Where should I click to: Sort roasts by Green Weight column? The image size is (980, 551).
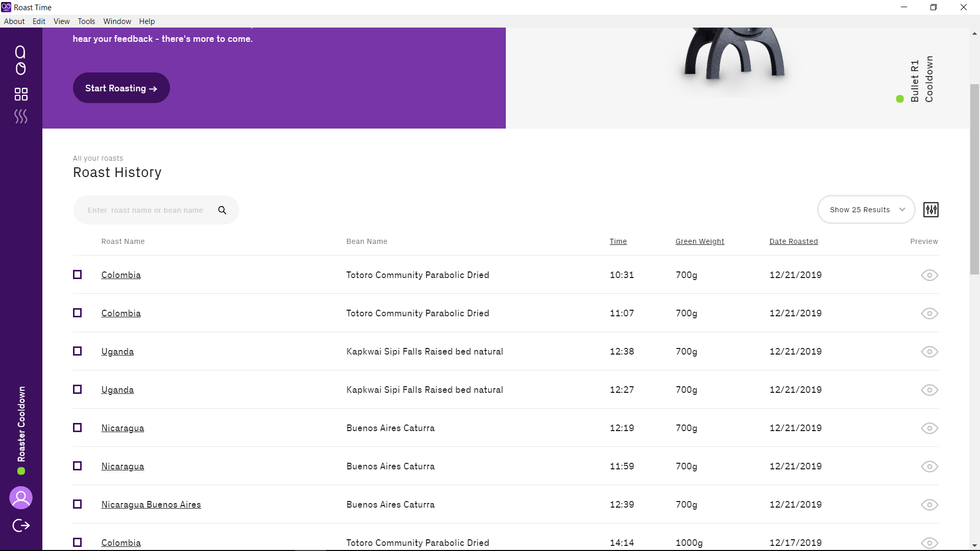[700, 241]
